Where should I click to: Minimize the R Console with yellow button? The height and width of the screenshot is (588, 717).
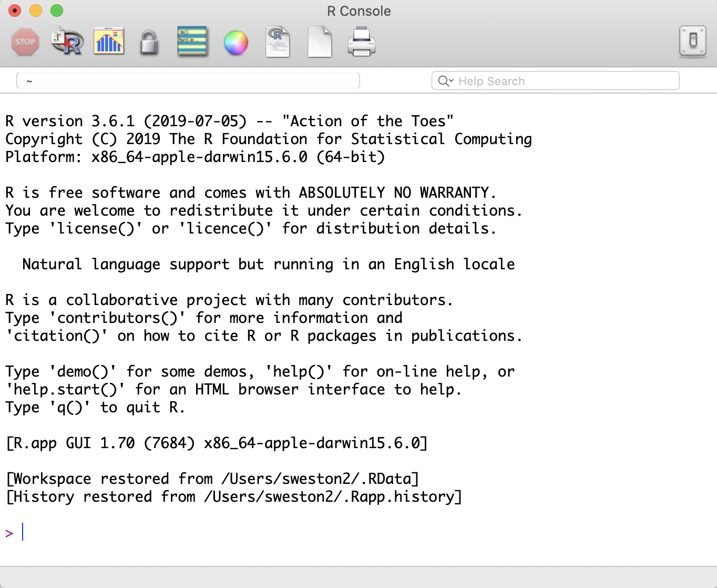[36, 11]
